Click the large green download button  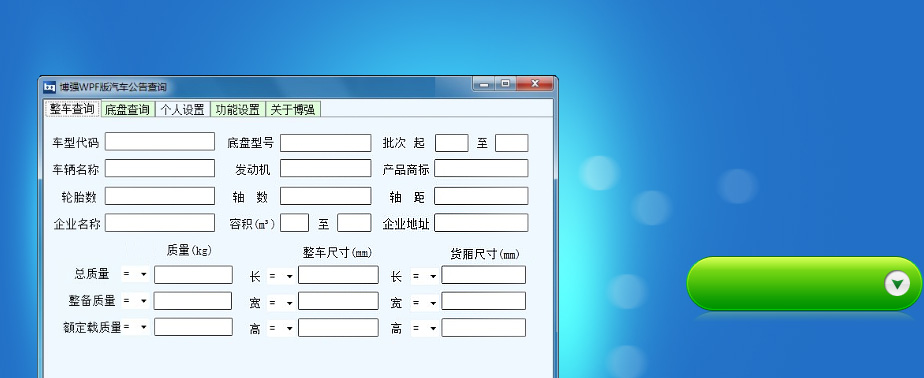tap(804, 284)
